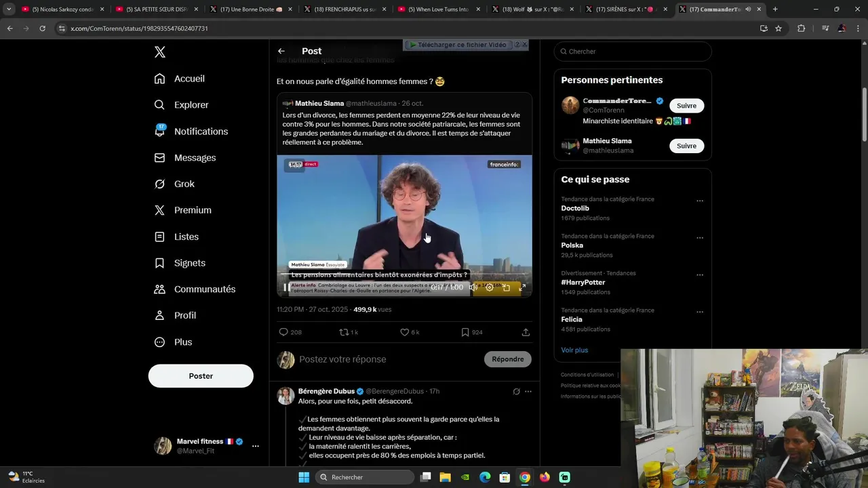Click Grok icon on Bérengère Dubus reply
This screenshot has height=488, width=868.
click(516, 392)
